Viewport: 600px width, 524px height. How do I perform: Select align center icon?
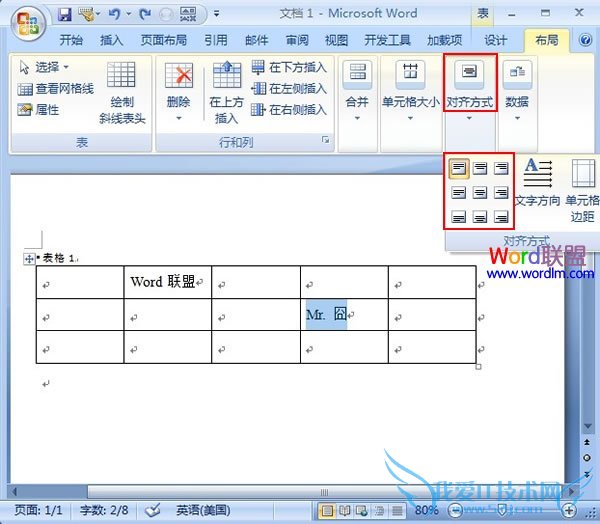[x=480, y=193]
